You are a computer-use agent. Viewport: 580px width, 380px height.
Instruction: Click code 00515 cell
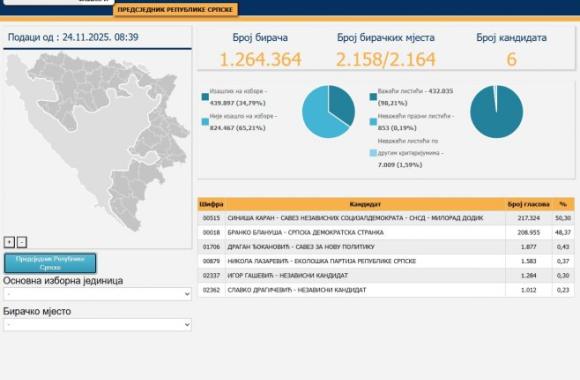(x=211, y=218)
